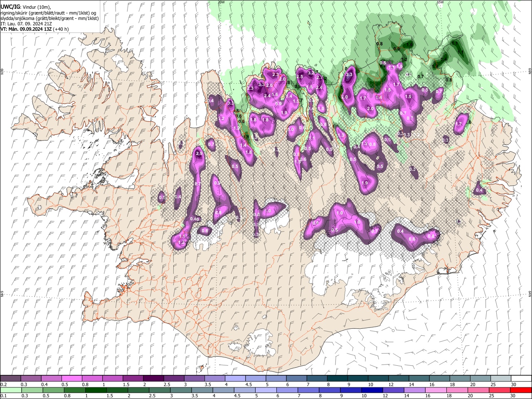Click the red lower legend swatch after 30
Screen dimensions: 532x399
point(521,390)
